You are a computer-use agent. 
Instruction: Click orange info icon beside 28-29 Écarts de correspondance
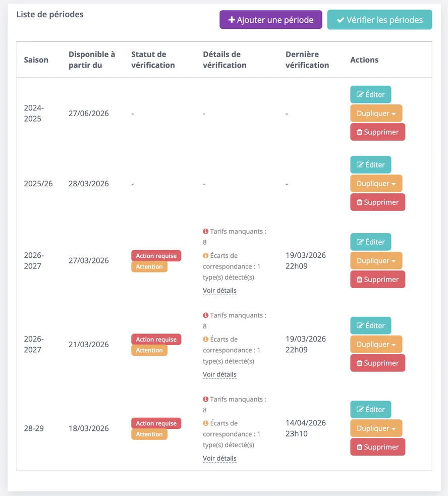tap(206, 423)
